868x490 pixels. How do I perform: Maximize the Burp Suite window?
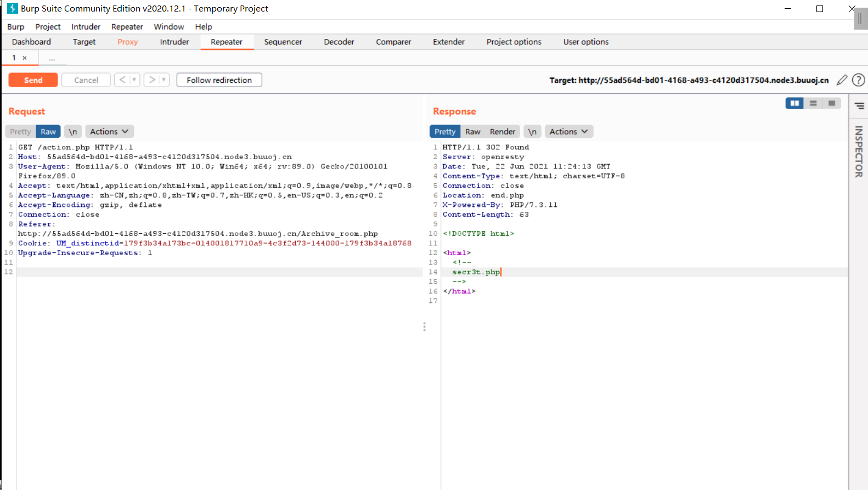coord(820,8)
